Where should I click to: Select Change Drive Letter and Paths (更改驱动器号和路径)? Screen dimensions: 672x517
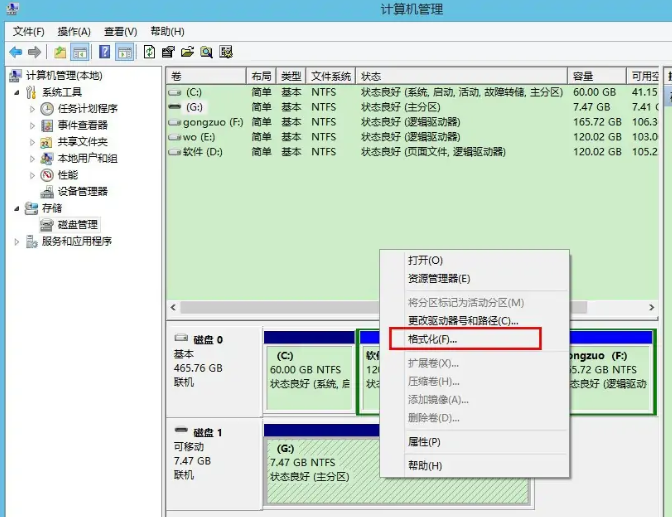click(x=463, y=321)
